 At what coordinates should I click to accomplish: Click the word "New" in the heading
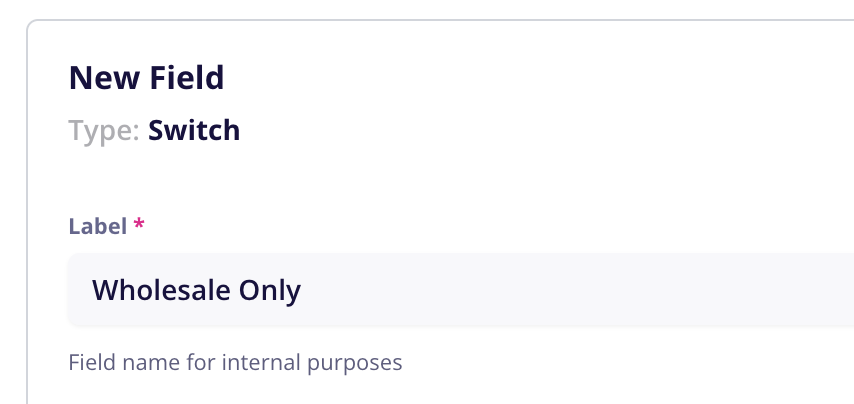pos(99,77)
